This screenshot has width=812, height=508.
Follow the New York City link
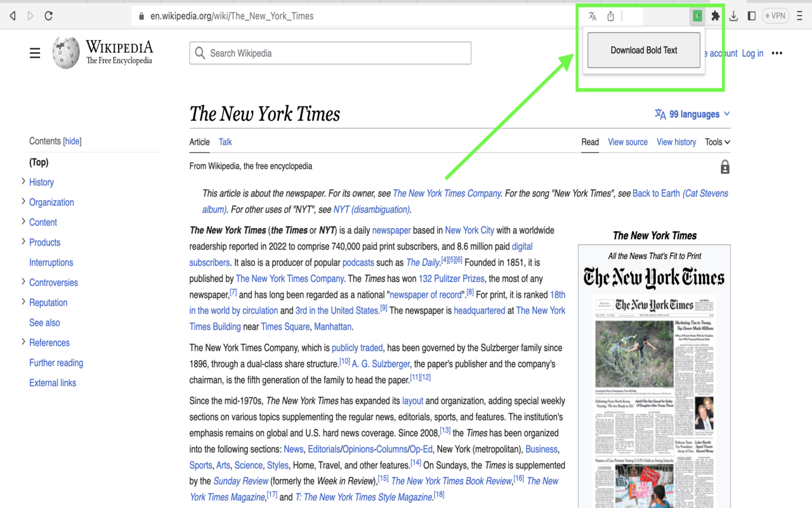[x=469, y=230]
